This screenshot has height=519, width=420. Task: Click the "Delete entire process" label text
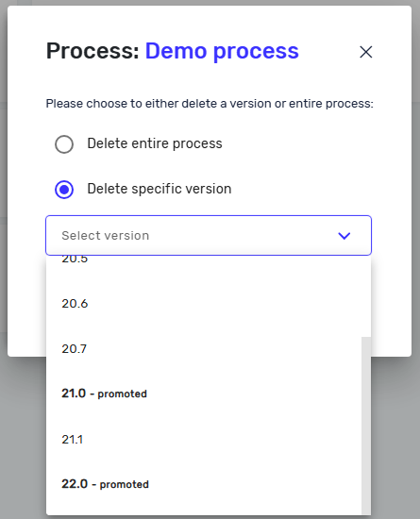pyautogui.click(x=155, y=143)
